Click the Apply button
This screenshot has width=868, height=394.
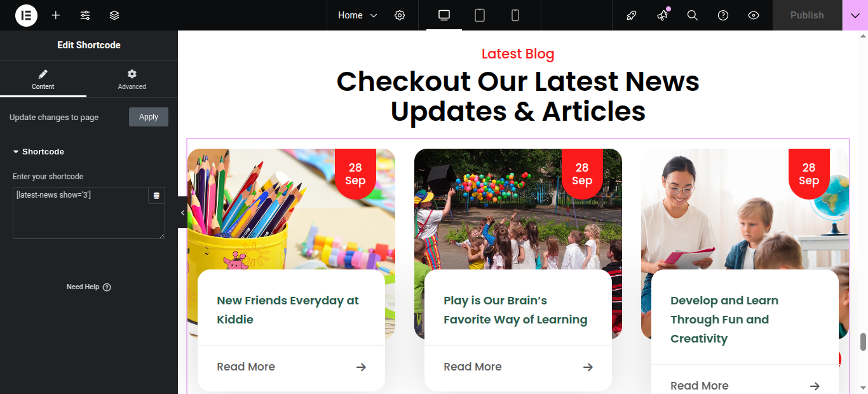click(149, 117)
